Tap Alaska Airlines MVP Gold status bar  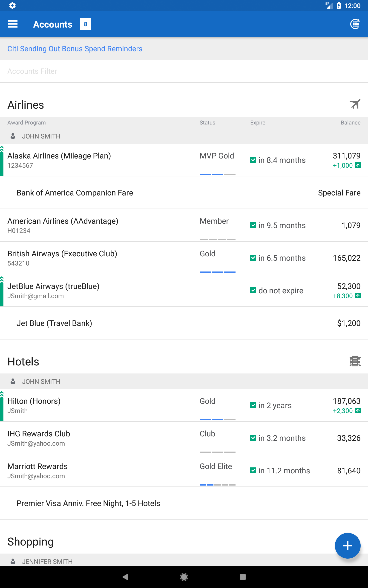217,174
